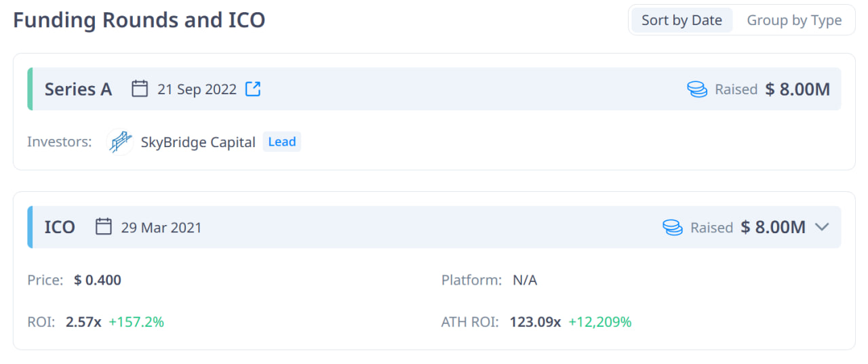This screenshot has height=364, width=868.
Task: Collapse the ICO round chevron
Action: (822, 227)
